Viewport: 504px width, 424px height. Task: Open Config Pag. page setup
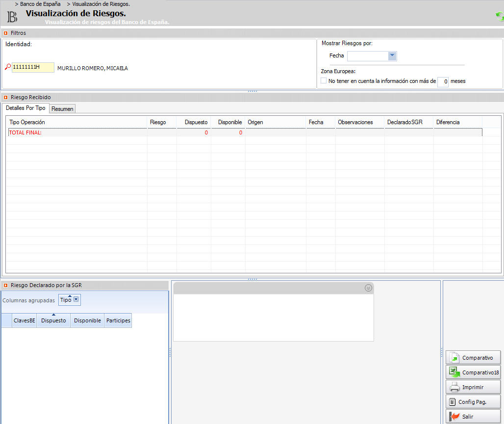click(473, 402)
